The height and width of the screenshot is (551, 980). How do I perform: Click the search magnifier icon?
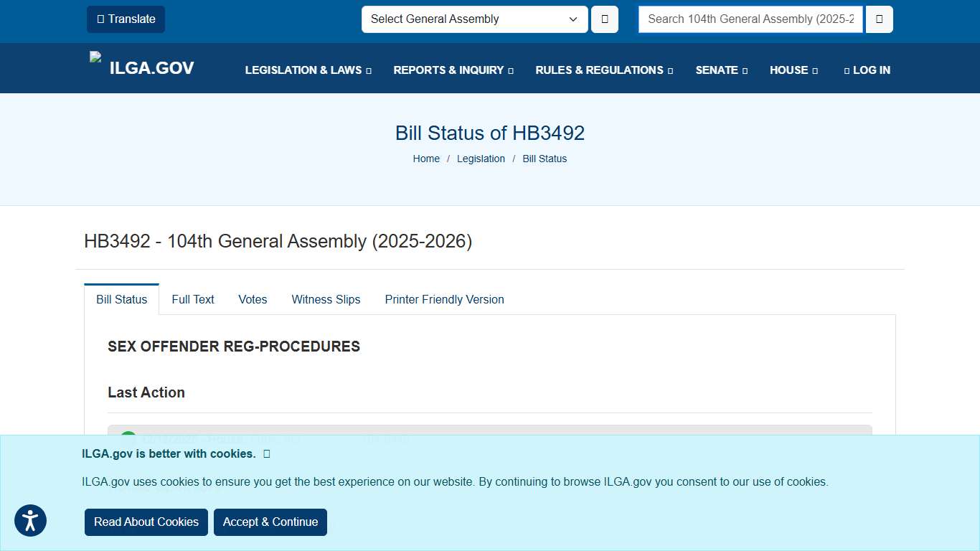879,19
